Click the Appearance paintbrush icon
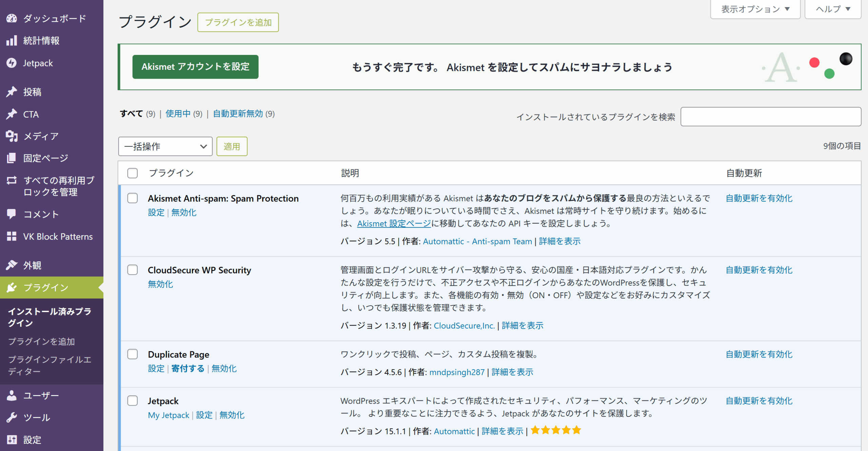The width and height of the screenshot is (868, 451). [12, 265]
